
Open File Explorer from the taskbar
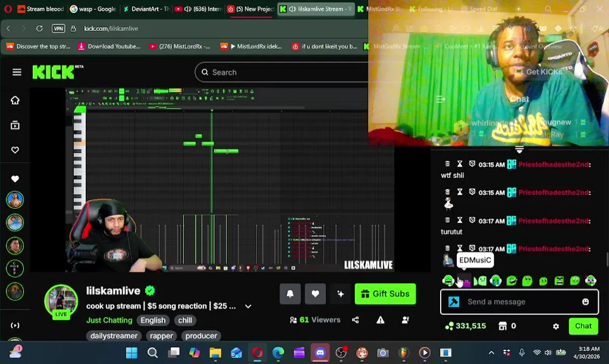tap(215, 353)
